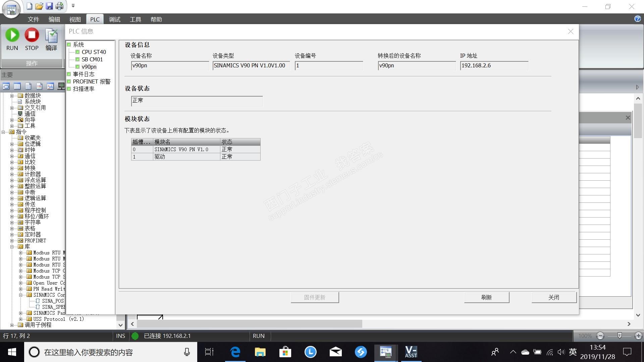This screenshot has height=362, width=644.
Task: Select 事件日志 in PLC info tree
Action: point(84,74)
